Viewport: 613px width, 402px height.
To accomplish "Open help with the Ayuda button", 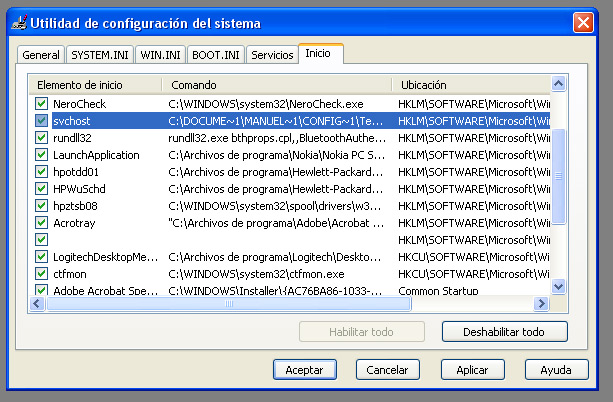I will (556, 370).
